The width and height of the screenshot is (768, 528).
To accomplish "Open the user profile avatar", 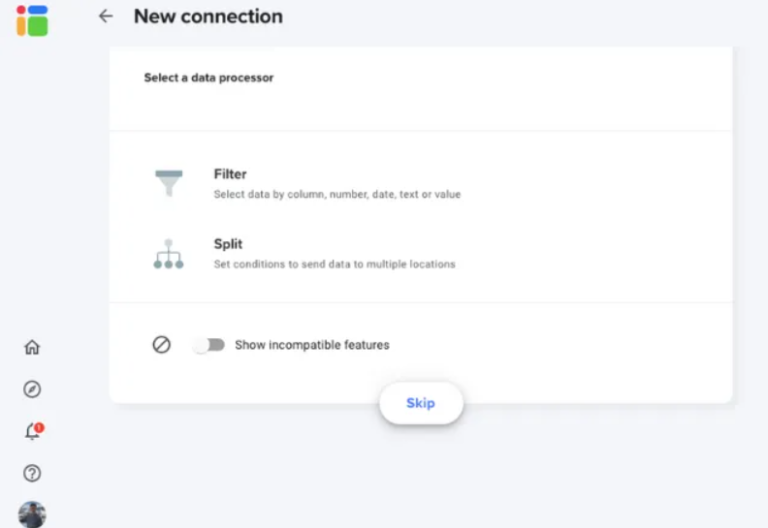I will point(32,514).
